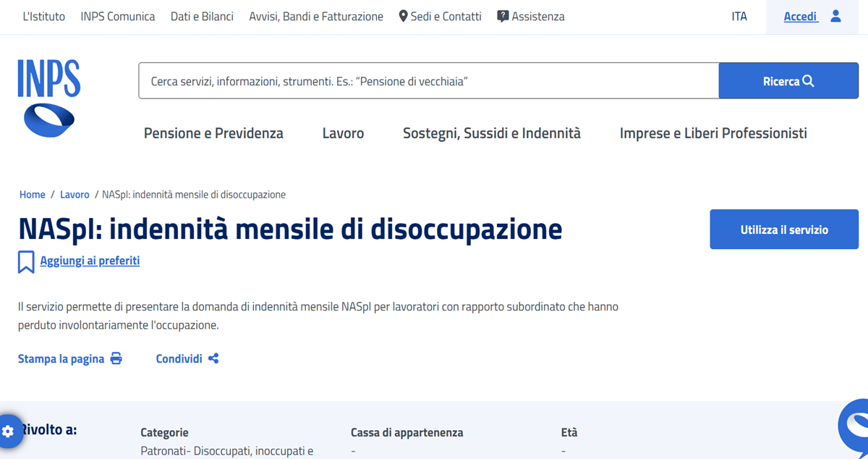Click the printer icon next to Stampa la pagina
The height and width of the screenshot is (459, 868).
pos(116,358)
